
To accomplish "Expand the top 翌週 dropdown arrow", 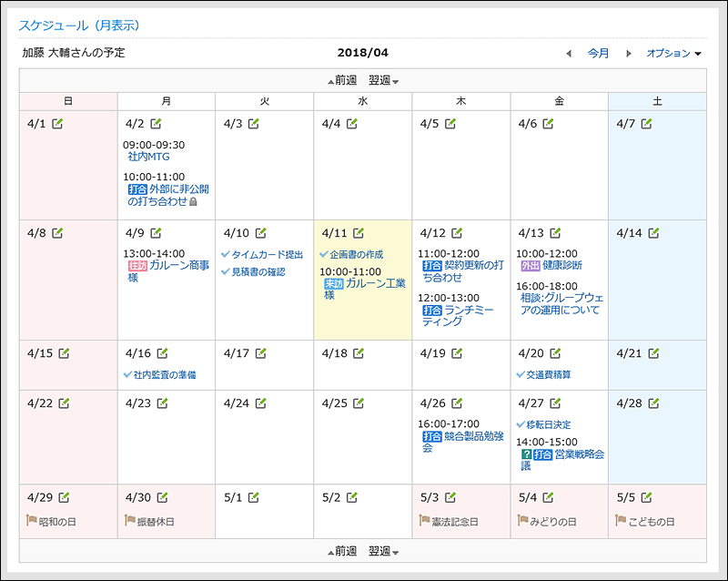I will click(396, 81).
